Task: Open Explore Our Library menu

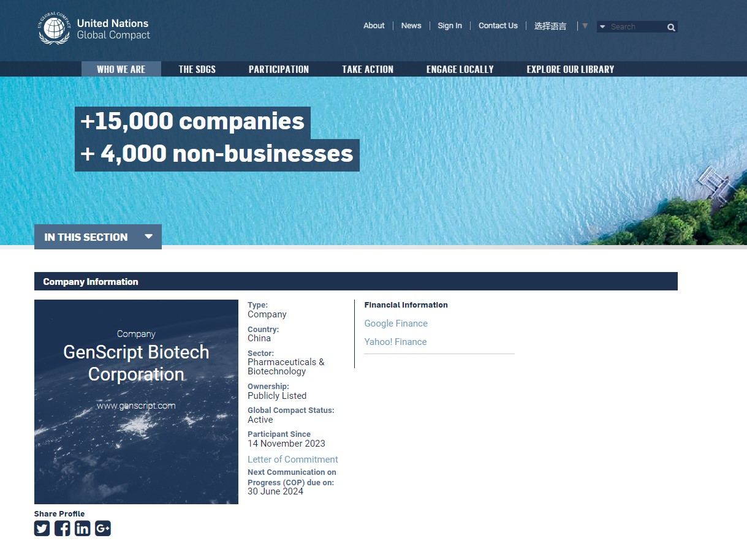Action: 571,69
